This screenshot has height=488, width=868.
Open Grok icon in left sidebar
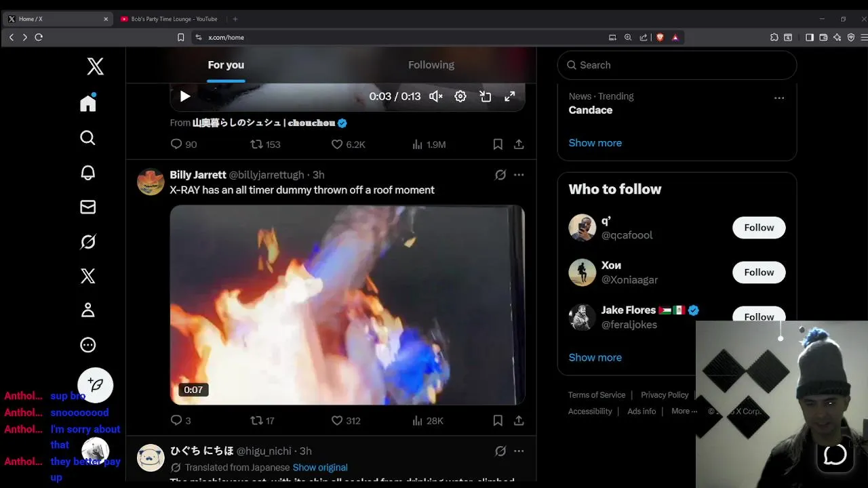pyautogui.click(x=88, y=241)
